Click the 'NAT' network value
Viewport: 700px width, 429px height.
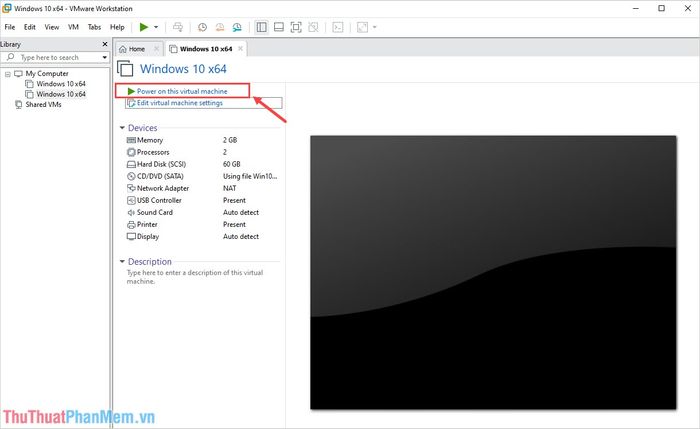tap(229, 188)
